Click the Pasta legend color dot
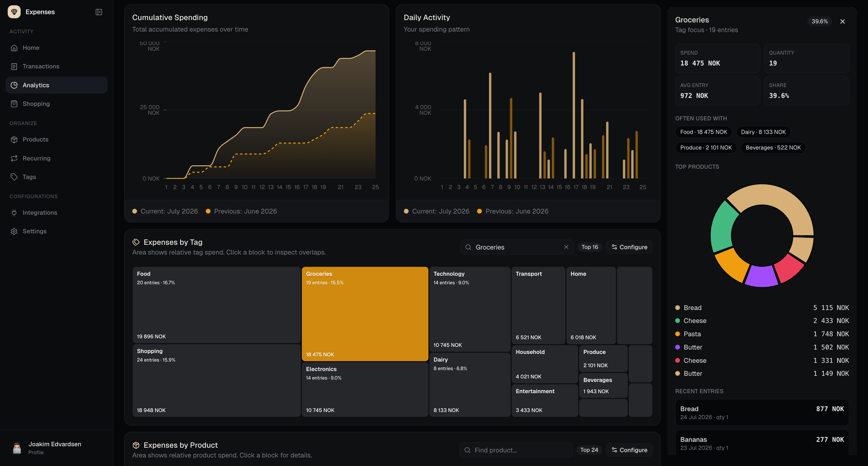The image size is (868, 466). tap(678, 334)
